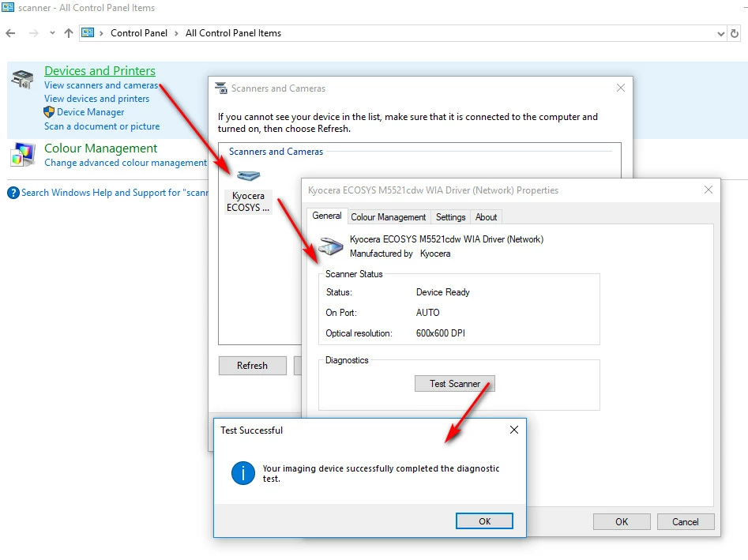This screenshot has height=560, width=748.
Task: Search Windows Help and Support link
Action: tap(115, 193)
